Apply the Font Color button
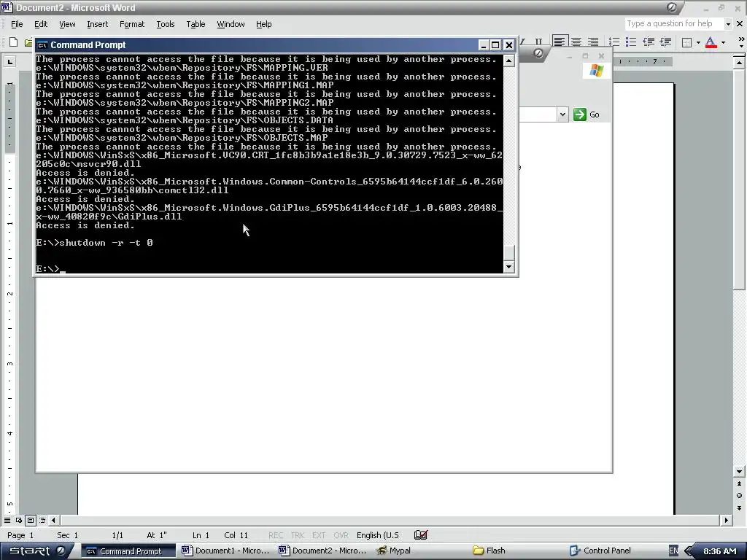 (711, 42)
